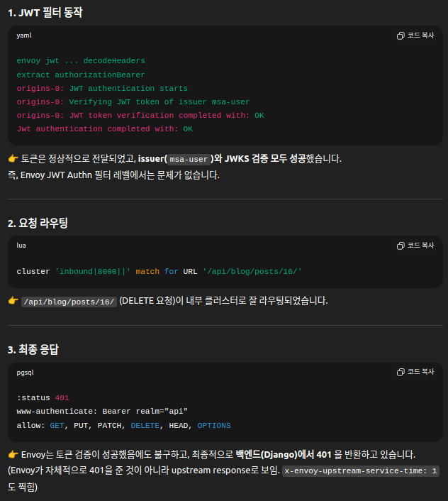
Task: Click 'extract authorizationBearer' line in yaml code
Action: (x=81, y=75)
